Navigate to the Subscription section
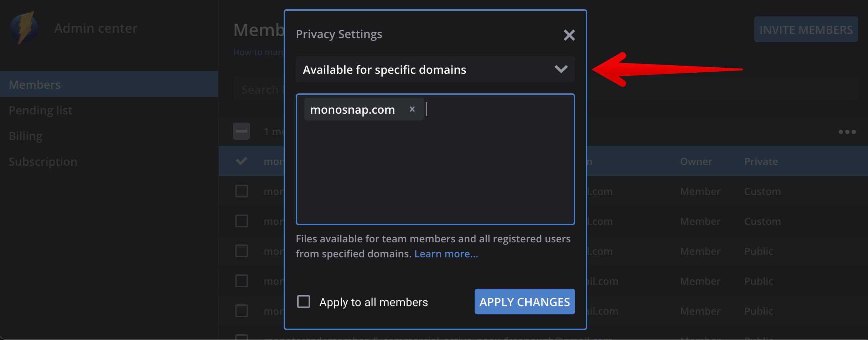Image resolution: width=868 pixels, height=340 pixels. [x=43, y=162]
